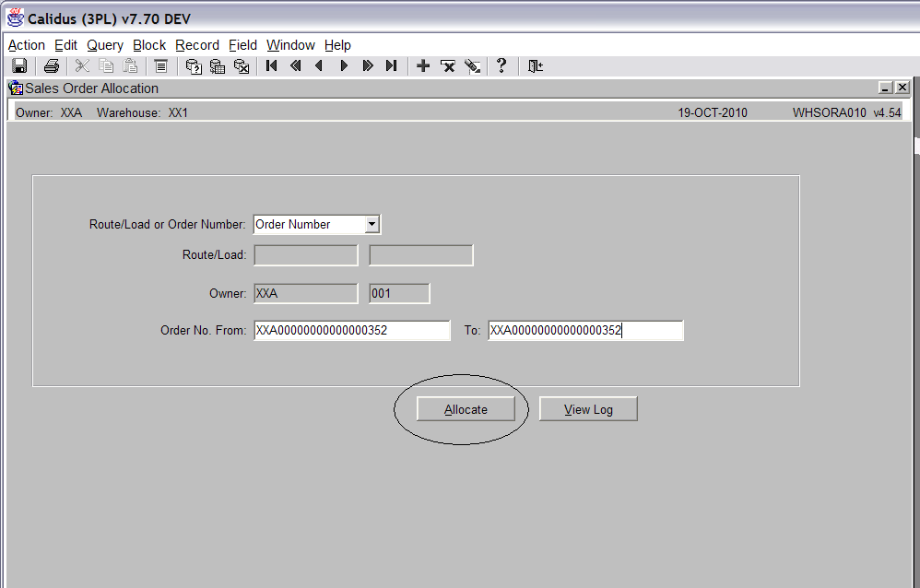Screen dimensions: 920x588
Task: Click the Cancel Query toolbar icon
Action: click(242, 66)
